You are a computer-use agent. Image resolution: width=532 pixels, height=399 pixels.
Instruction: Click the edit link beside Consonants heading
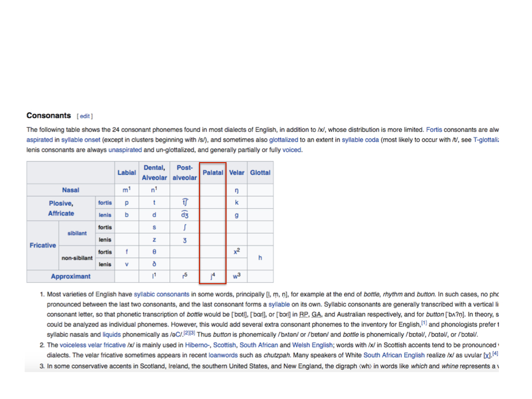pos(85,116)
